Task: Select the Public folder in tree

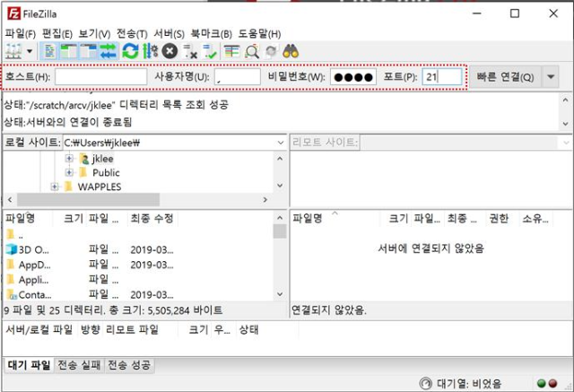Action: 106,172
